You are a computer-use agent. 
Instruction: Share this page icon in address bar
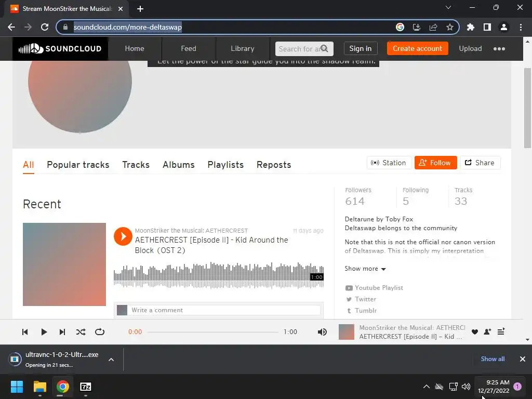click(x=433, y=27)
